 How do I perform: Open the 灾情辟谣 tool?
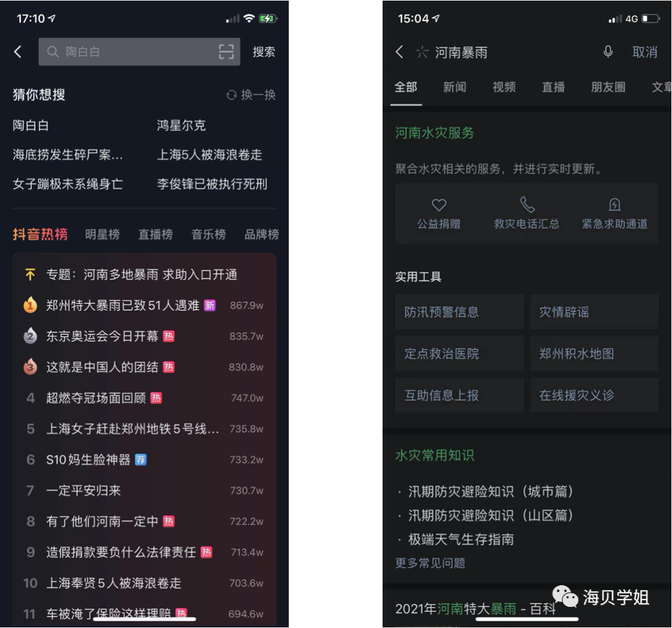594,312
